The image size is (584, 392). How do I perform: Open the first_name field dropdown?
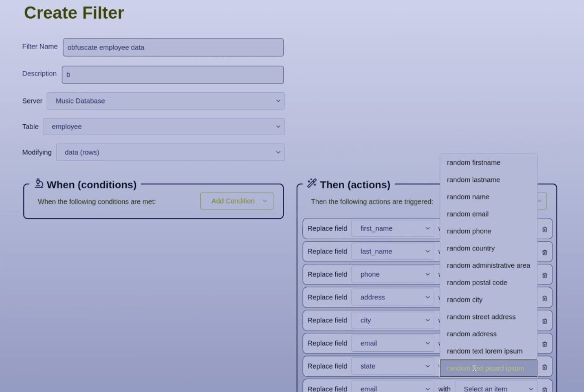tap(393, 228)
